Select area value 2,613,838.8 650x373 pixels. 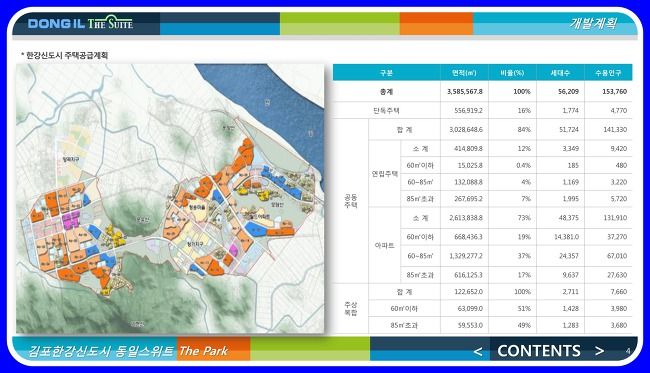coord(466,218)
